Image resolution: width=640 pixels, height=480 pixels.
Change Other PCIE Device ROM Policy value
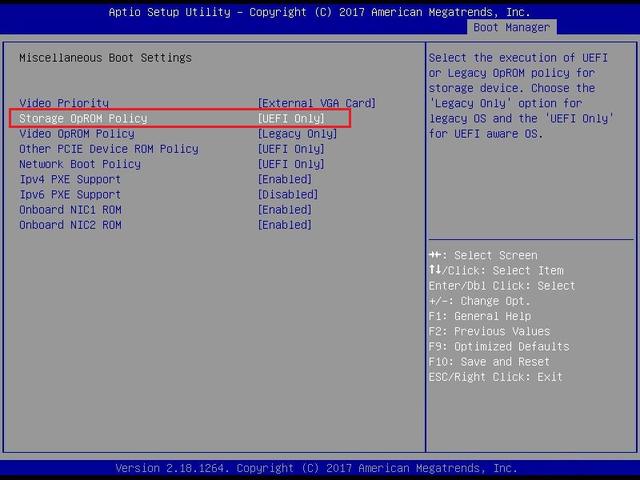tap(291, 149)
